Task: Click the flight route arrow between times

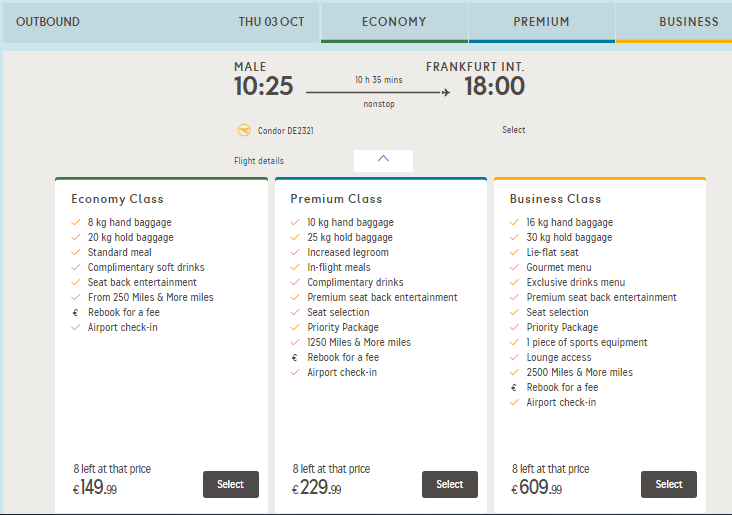Action: pos(378,92)
